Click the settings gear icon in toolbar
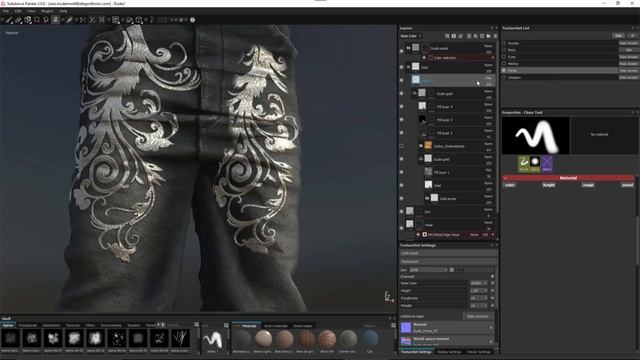The height and width of the screenshot is (360, 640). point(193,20)
